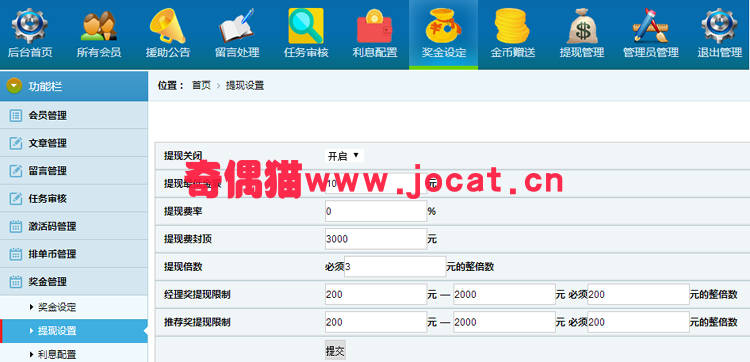Open the 利息配置 wallet icon
750x362 pixels.
(x=375, y=26)
